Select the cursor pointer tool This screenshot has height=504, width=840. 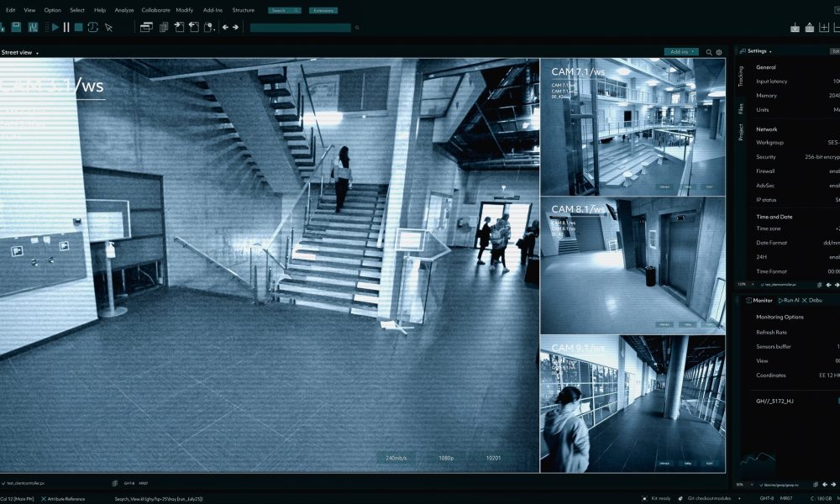tap(108, 27)
